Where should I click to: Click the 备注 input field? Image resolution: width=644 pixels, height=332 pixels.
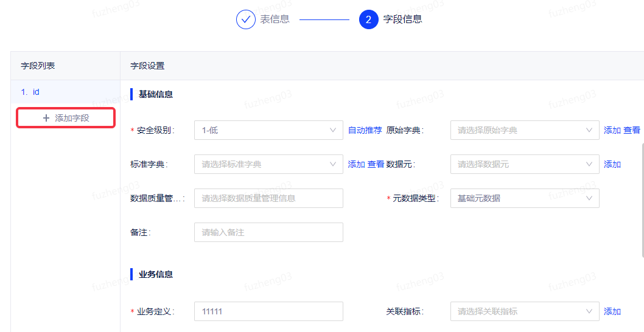(x=268, y=232)
